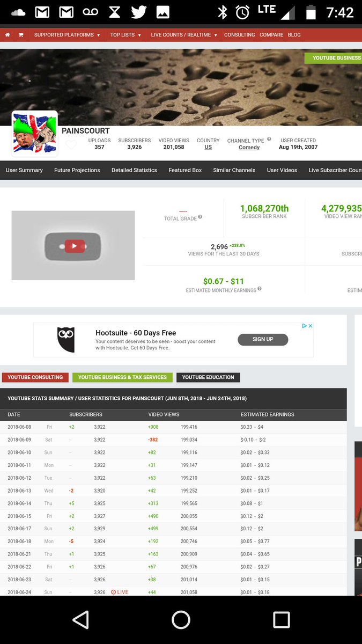Tap the 1,068,270th subscriber rank value

tap(264, 208)
